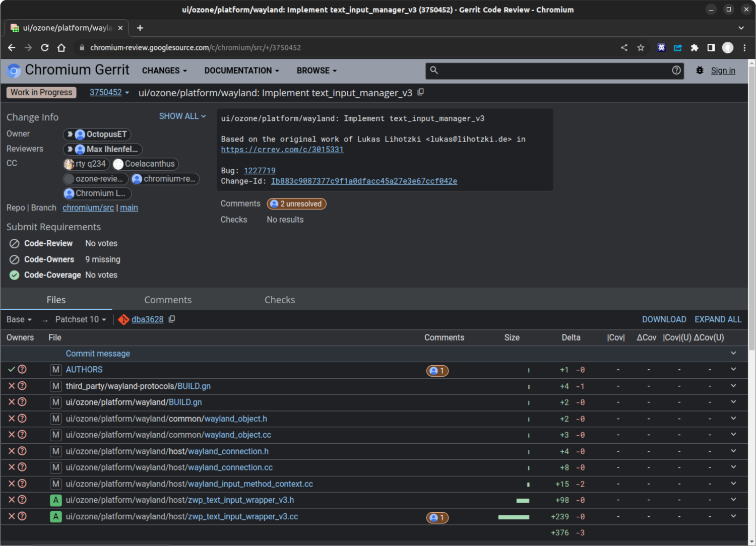Viewport: 756px width, 546px height.
Task: Click the EXPAND ALL button
Action: click(718, 319)
